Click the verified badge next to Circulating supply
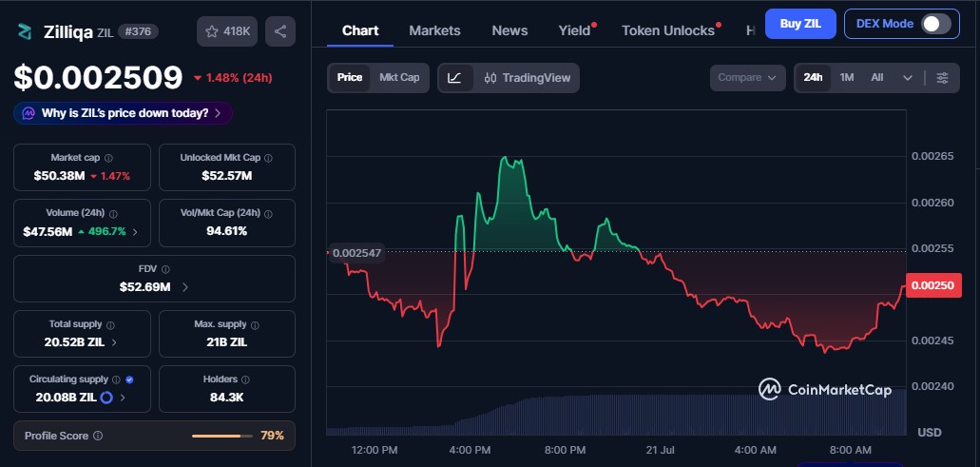This screenshot has width=980, height=467. click(128, 379)
